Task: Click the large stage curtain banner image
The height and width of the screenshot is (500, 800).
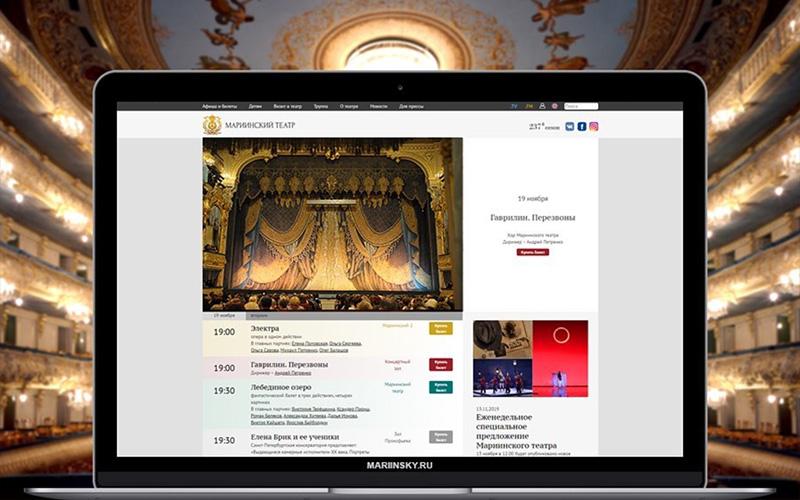Action: 333,224
